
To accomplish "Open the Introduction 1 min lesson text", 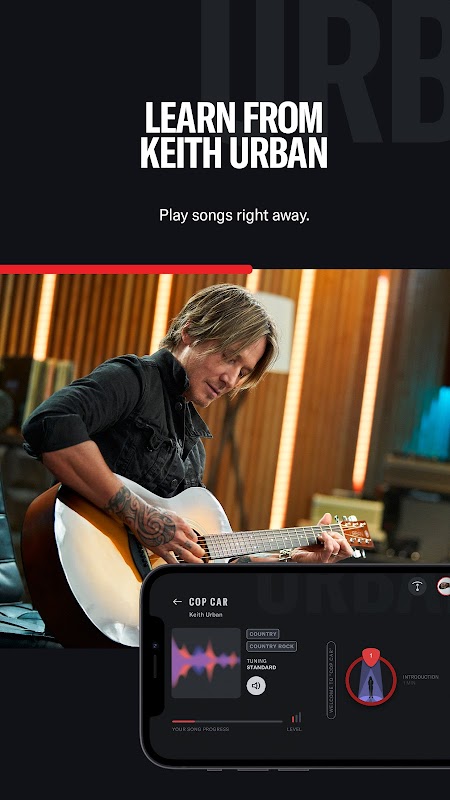I will 420,680.
